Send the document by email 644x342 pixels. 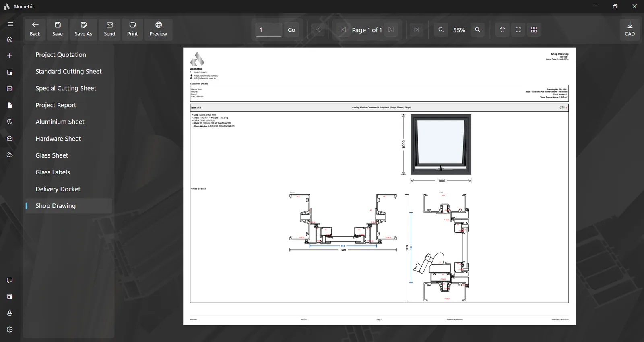coord(109,29)
